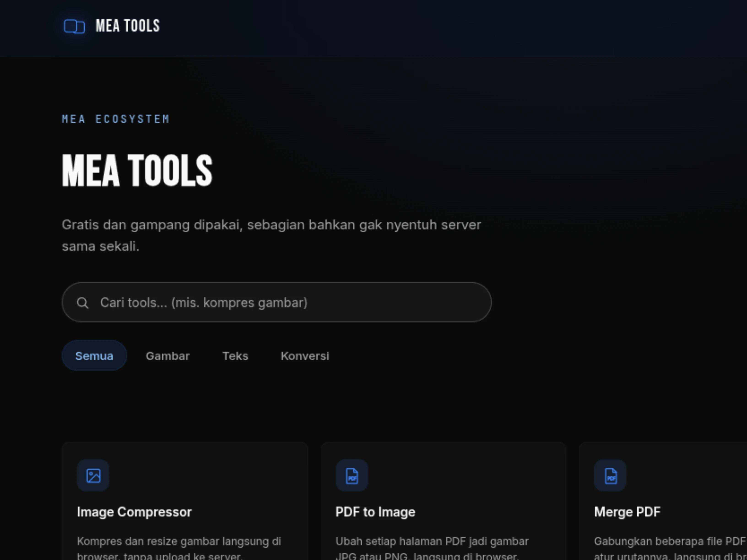Screen dimensions: 747x560
Task: Click the PDF to Image file icon
Action: (x=352, y=476)
